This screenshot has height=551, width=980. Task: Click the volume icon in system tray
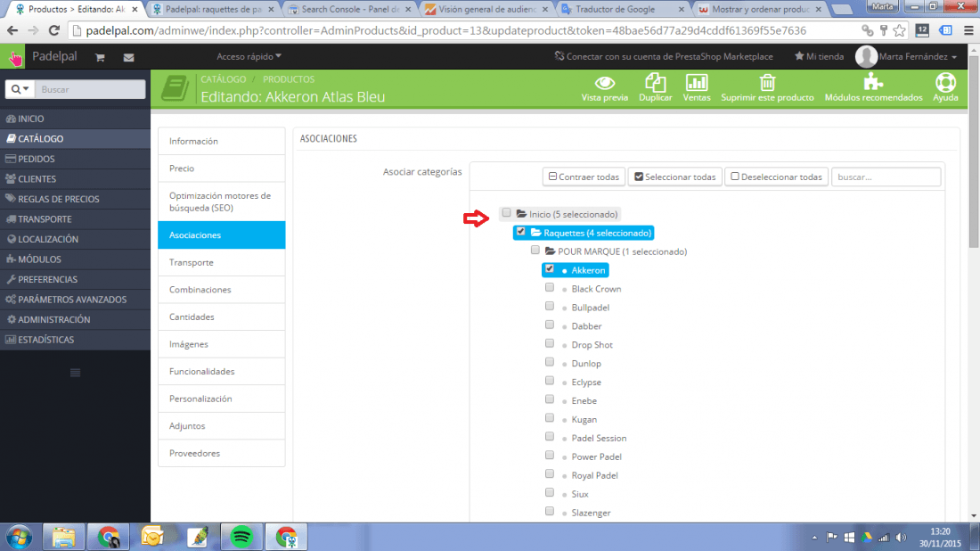[x=901, y=538]
